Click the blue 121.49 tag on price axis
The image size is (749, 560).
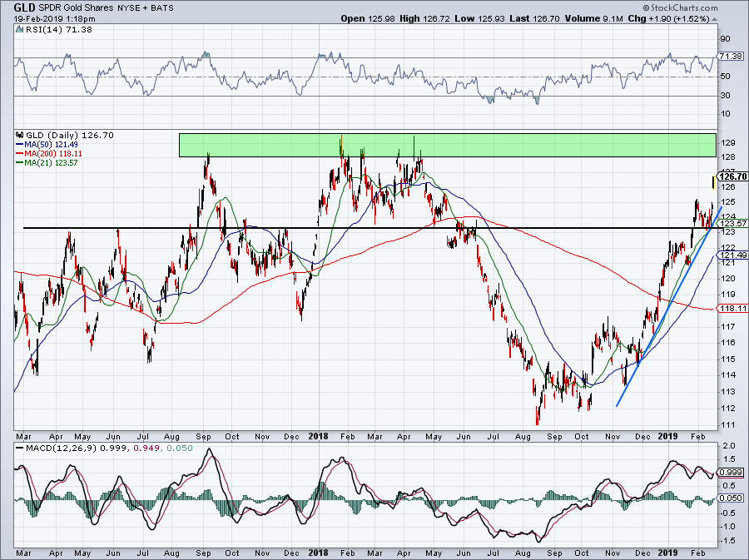pyautogui.click(x=733, y=255)
